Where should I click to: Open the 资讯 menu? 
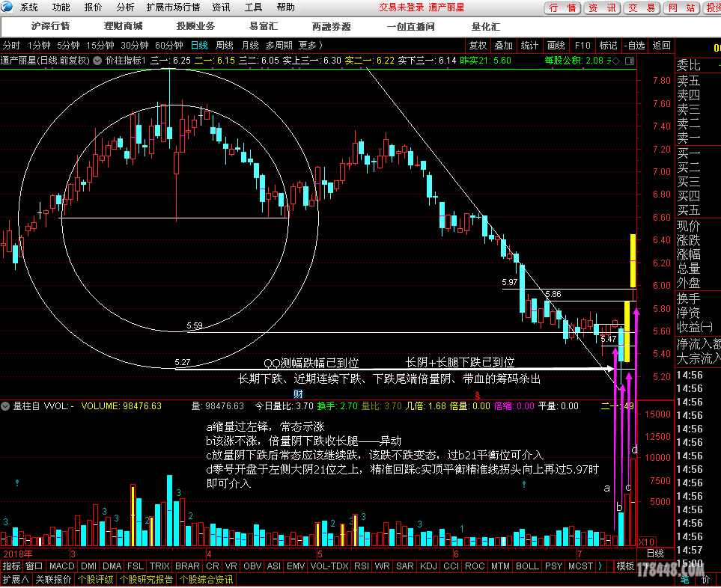pyautogui.click(x=221, y=7)
